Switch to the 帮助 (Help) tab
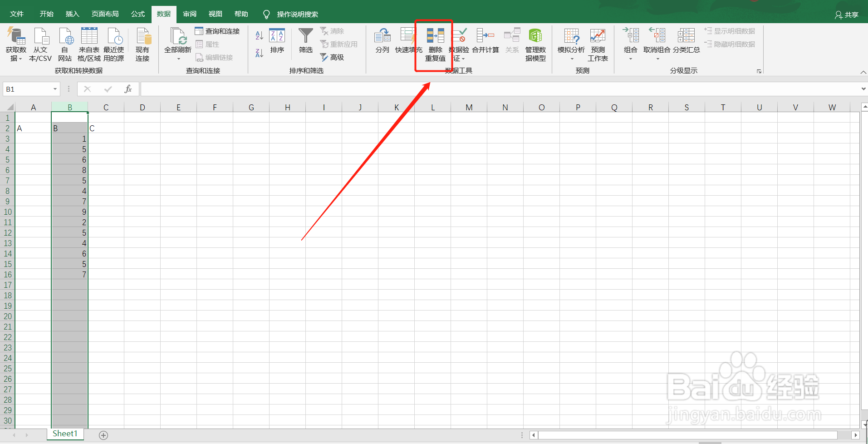Image resolution: width=868 pixels, height=444 pixels. pos(241,14)
